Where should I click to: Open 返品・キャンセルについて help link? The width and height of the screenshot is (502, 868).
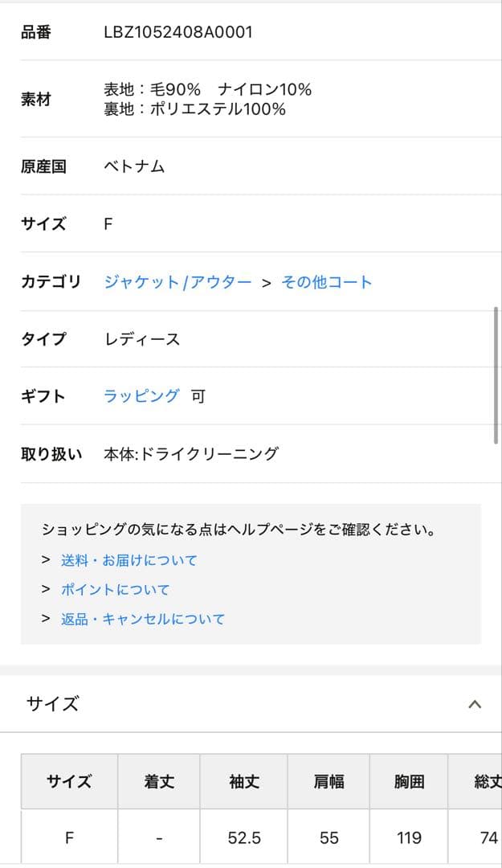(x=143, y=619)
